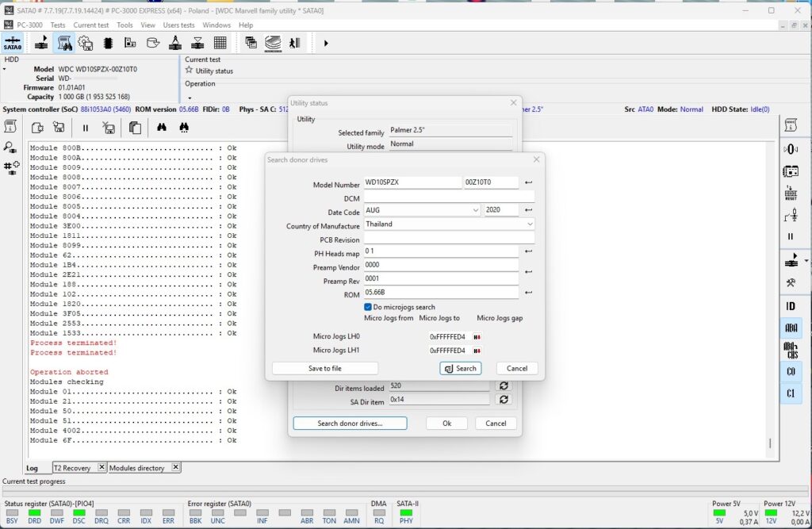Click the hammer and wrench tools icon
This screenshot has width=812, height=529.
click(x=791, y=283)
